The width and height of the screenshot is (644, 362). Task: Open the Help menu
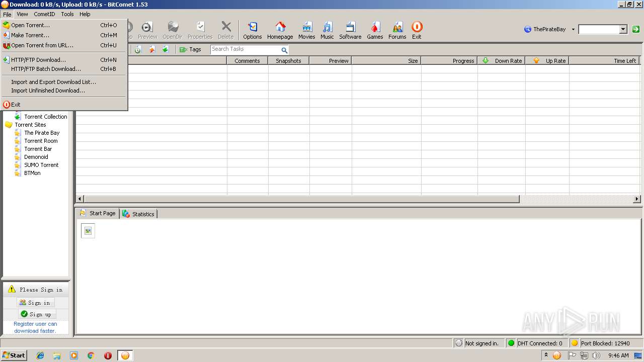85,14
